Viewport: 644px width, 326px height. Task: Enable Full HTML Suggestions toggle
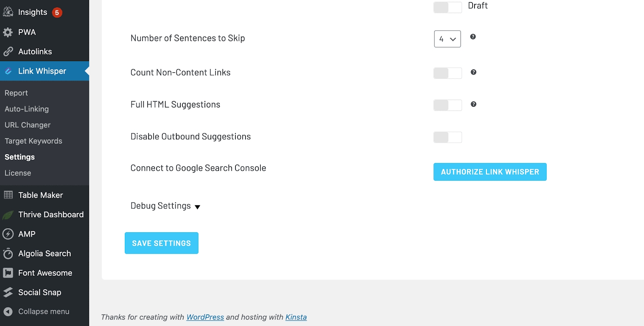(x=448, y=105)
